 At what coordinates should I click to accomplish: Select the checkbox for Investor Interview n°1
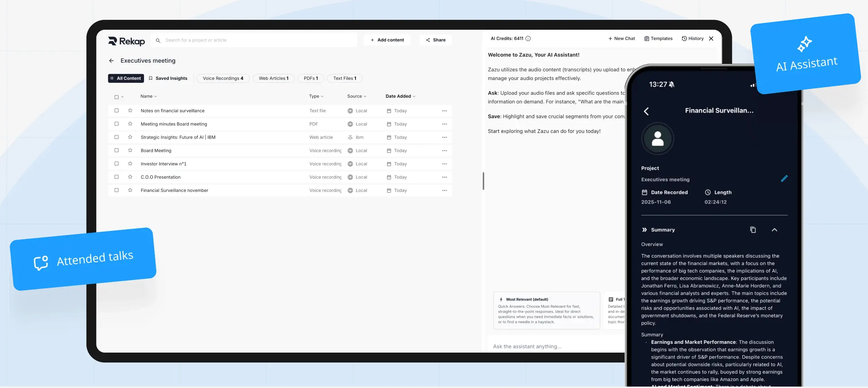pos(117,164)
